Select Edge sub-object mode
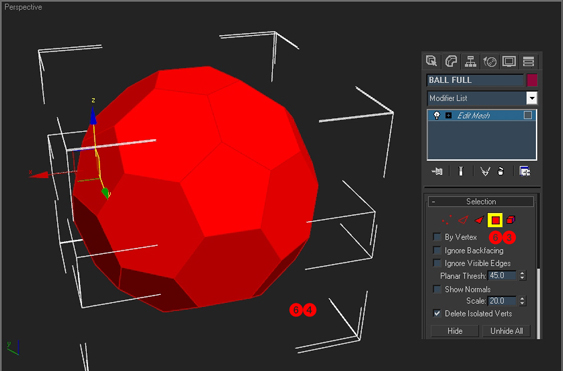563x371 pixels. click(463, 220)
